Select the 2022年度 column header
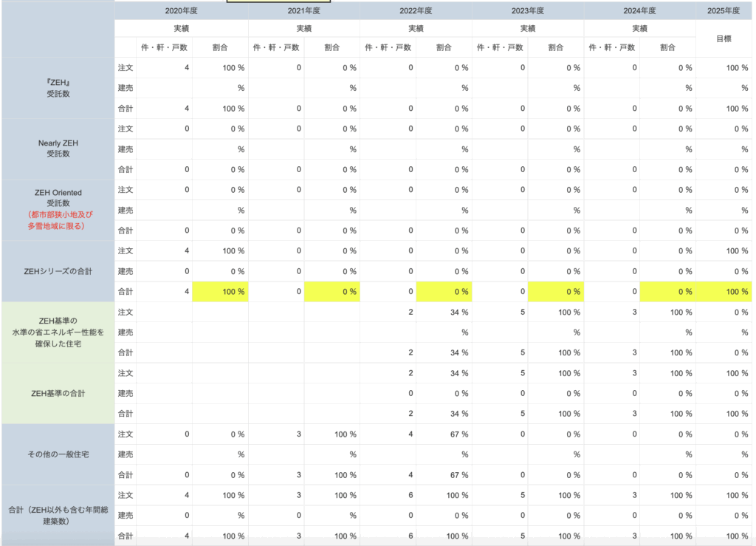This screenshot has height=546, width=756. (x=416, y=11)
